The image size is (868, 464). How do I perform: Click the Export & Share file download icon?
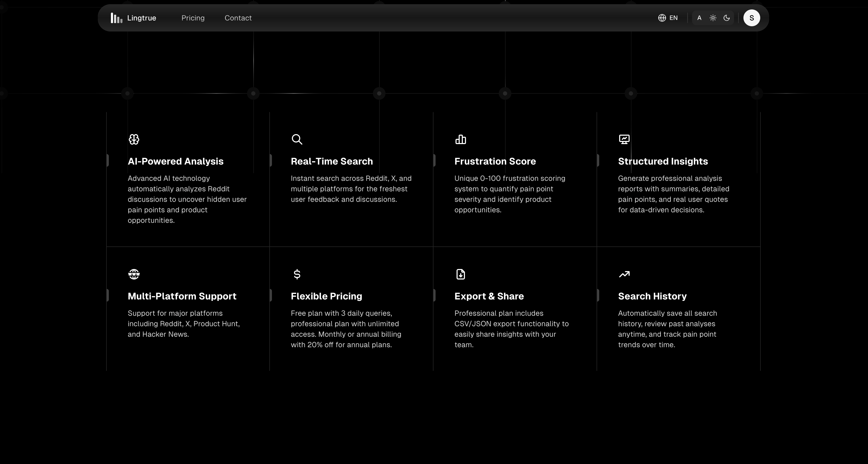[460, 274]
